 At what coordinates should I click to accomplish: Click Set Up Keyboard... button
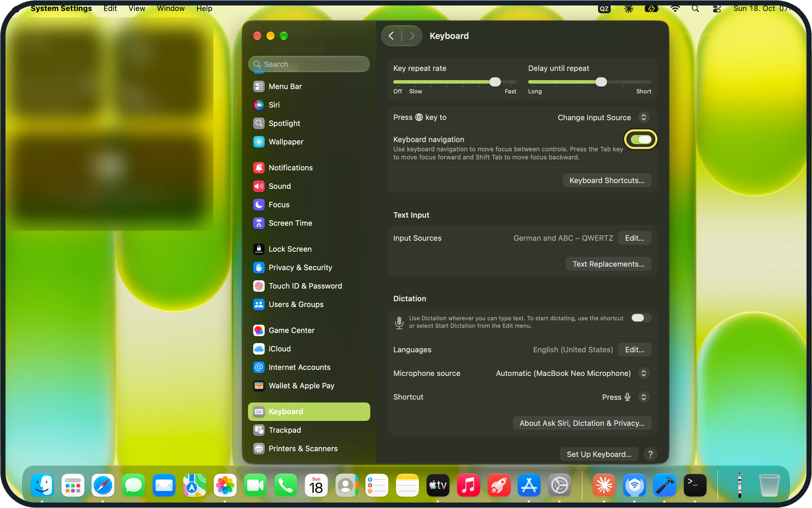[x=599, y=454]
